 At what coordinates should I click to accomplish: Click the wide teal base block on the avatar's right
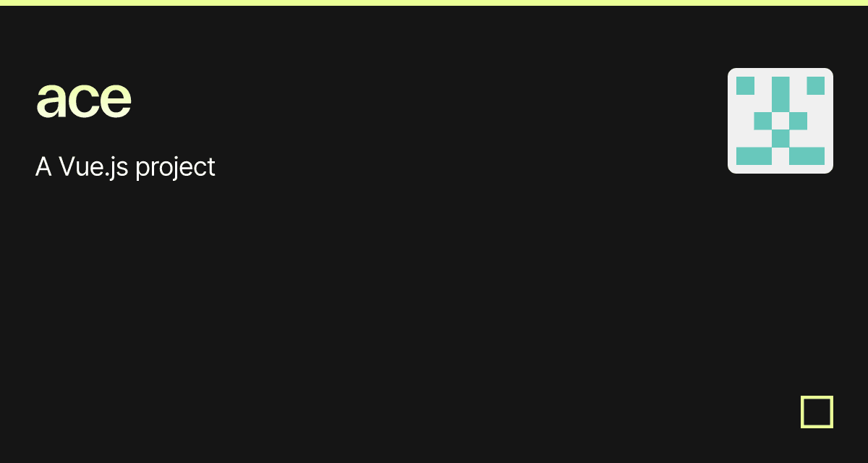click(x=807, y=156)
